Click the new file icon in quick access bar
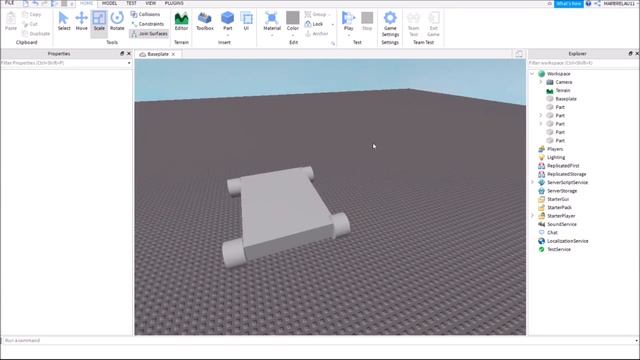This screenshot has width=640, height=360. (25, 3)
